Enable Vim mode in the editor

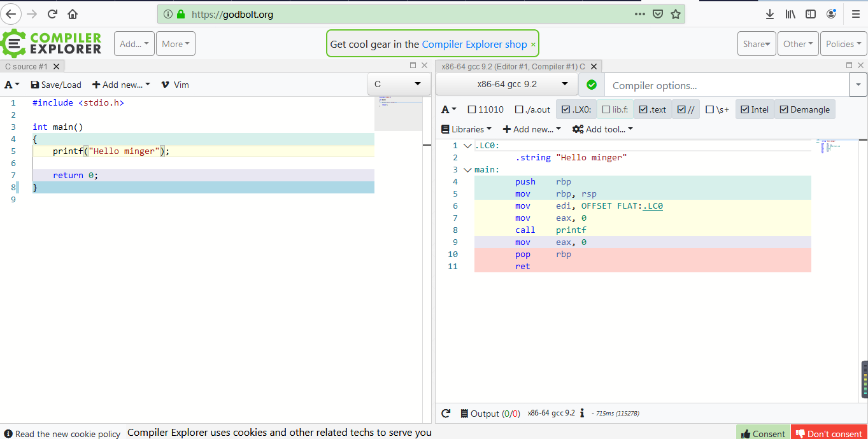(x=174, y=85)
